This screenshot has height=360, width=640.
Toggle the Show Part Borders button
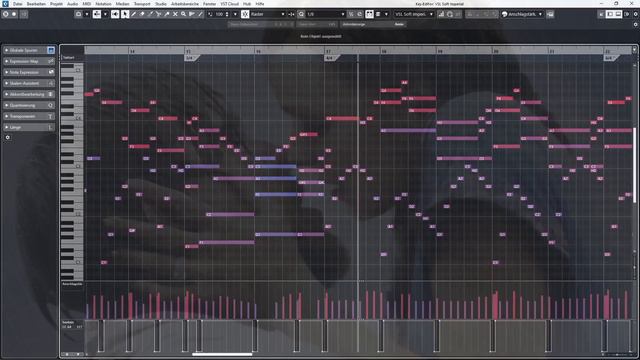[x=369, y=14]
